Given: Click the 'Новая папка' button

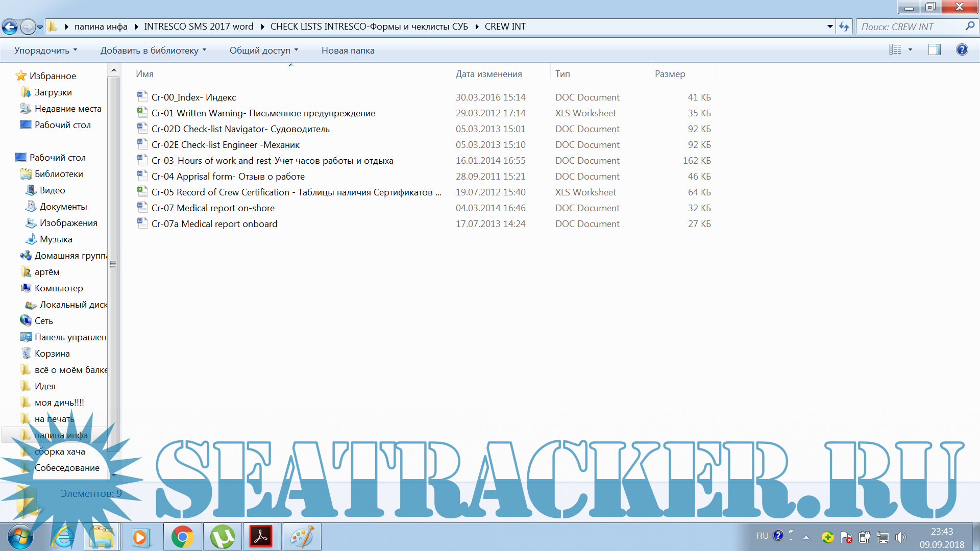Looking at the screenshot, I should coord(348,50).
